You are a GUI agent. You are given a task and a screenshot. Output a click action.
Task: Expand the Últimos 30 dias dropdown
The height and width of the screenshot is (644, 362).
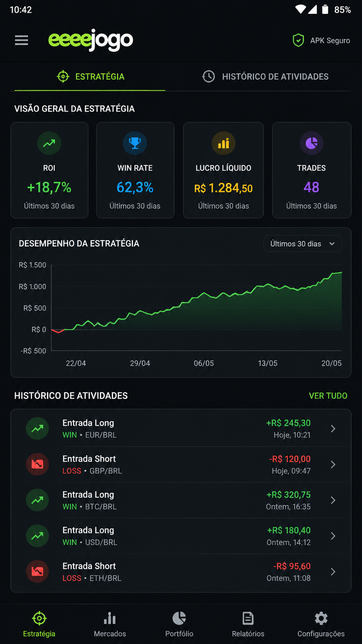click(302, 244)
